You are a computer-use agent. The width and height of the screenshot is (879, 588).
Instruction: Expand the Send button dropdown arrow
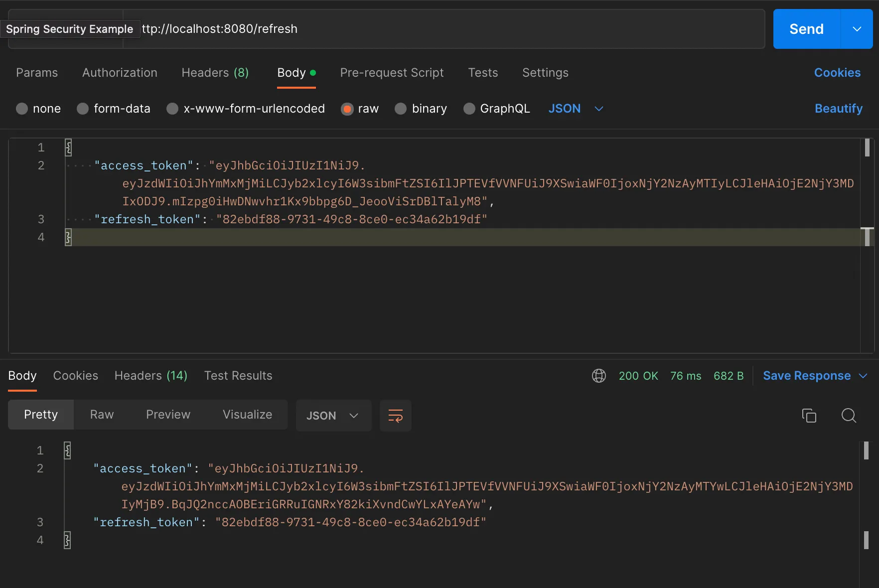tap(857, 29)
